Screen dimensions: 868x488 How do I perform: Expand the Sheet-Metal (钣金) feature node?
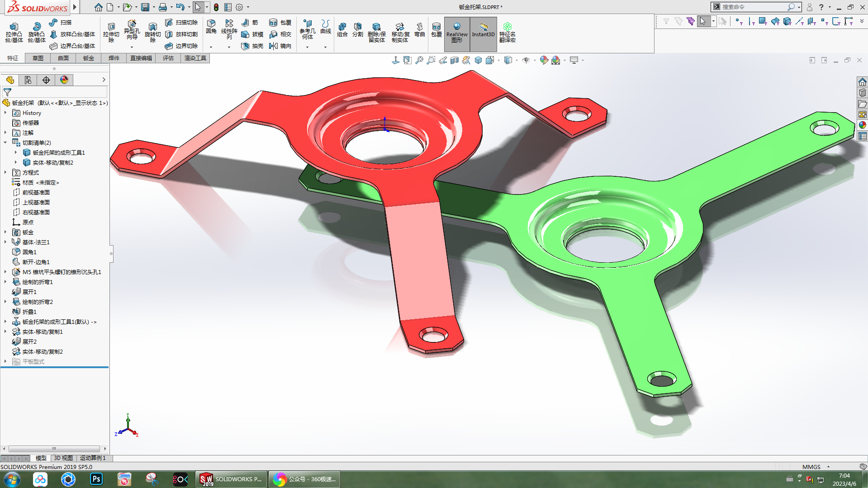coord(5,232)
